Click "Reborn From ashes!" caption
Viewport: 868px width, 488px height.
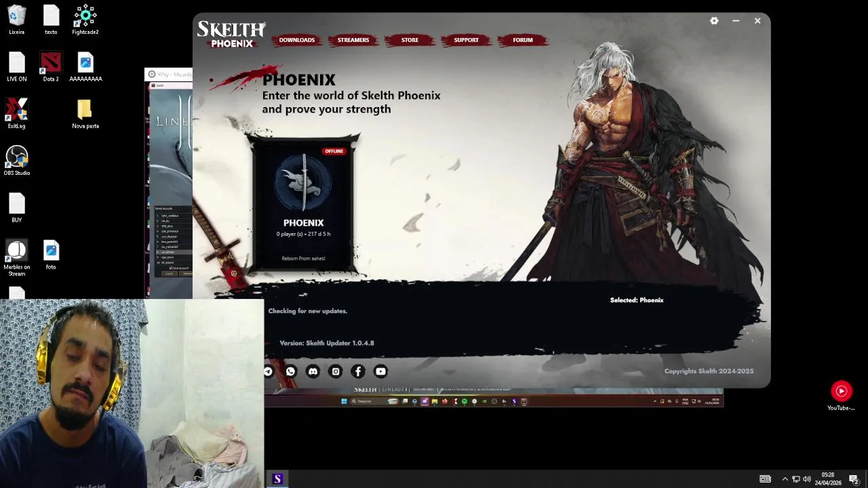point(303,258)
